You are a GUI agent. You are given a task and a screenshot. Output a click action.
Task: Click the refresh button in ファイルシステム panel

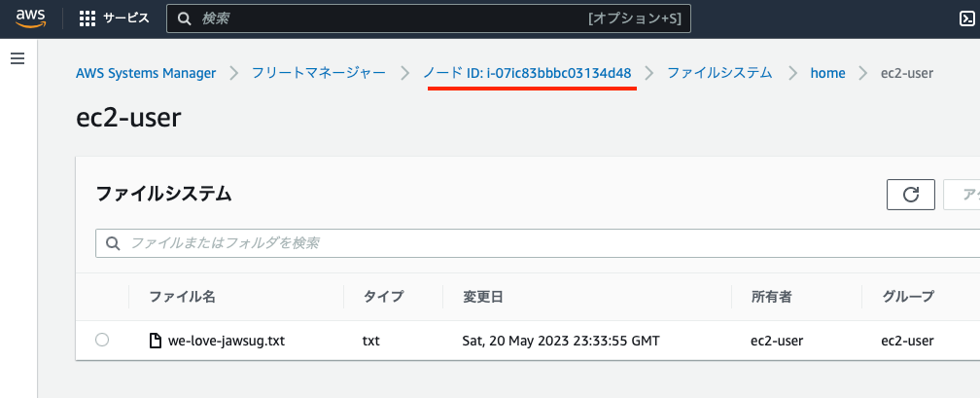[911, 195]
